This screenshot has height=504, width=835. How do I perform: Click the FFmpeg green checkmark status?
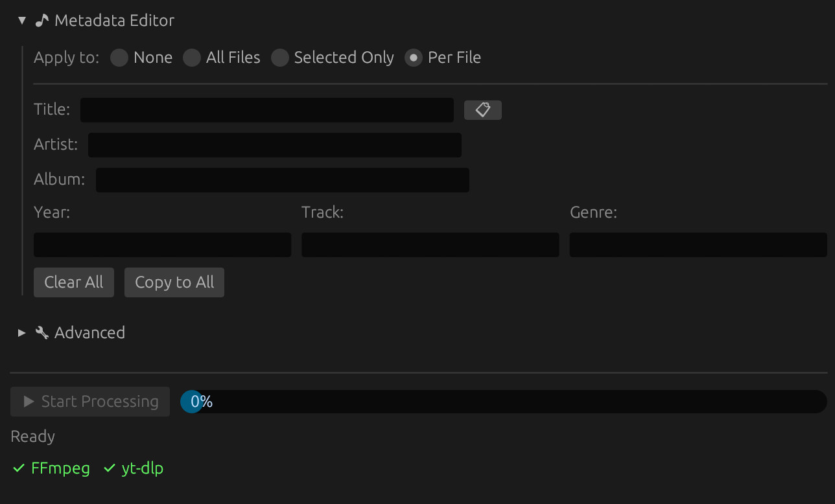(x=51, y=468)
